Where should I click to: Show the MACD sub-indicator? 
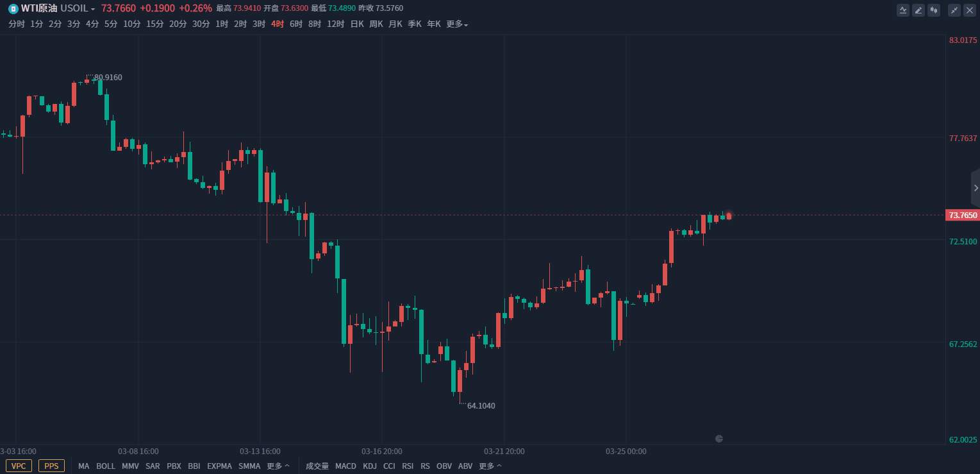(345, 466)
